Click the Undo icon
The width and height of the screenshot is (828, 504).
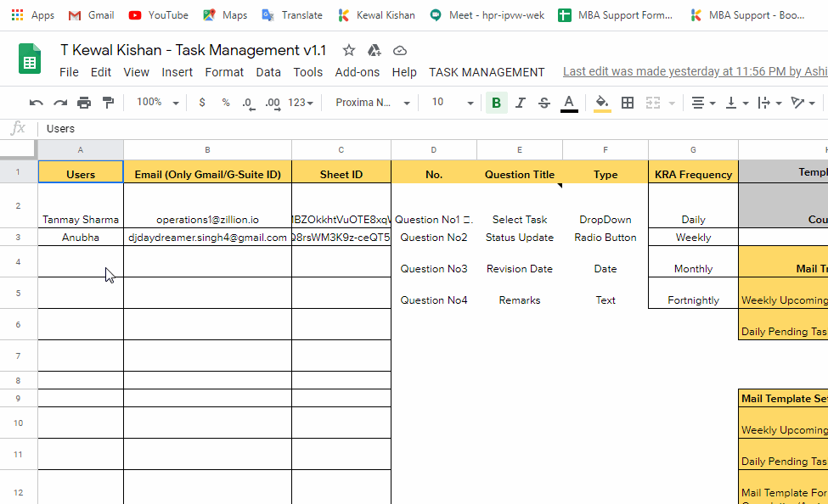coord(36,103)
